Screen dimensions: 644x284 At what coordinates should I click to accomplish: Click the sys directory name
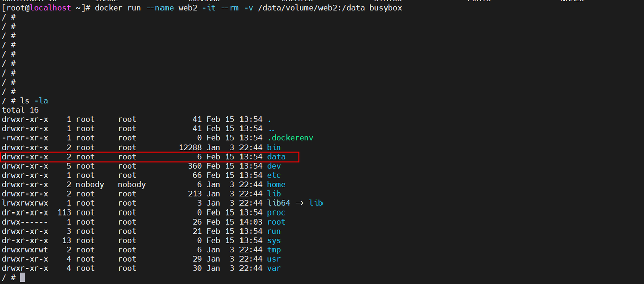click(274, 241)
